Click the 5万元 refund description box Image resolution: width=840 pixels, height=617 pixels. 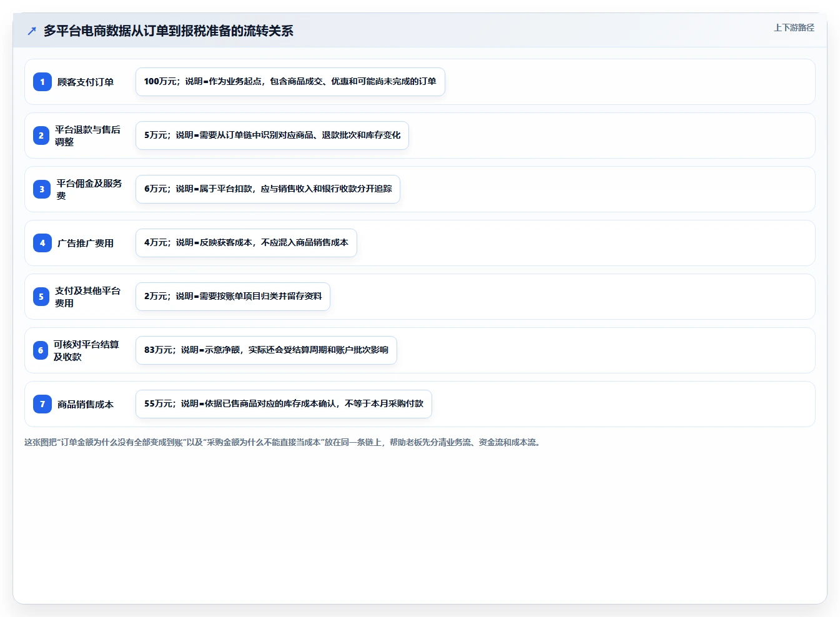(x=272, y=136)
